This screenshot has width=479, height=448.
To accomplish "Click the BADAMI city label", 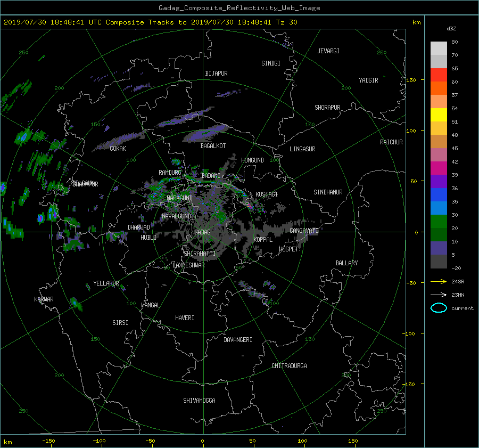I will [211, 176].
